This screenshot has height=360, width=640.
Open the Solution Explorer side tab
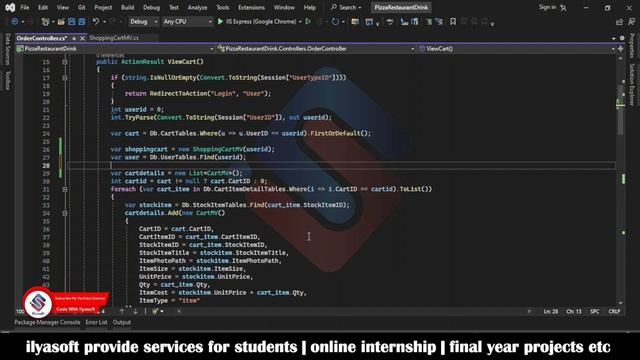(x=632, y=84)
